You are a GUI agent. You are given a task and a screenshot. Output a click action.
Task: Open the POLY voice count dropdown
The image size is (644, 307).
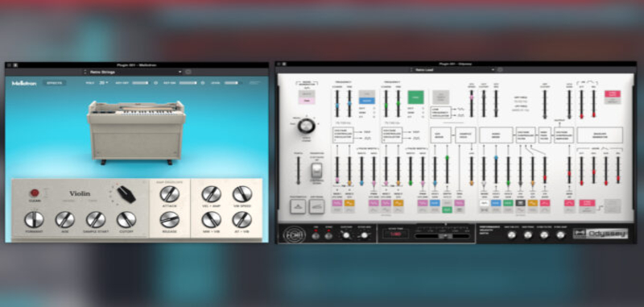click(x=103, y=83)
